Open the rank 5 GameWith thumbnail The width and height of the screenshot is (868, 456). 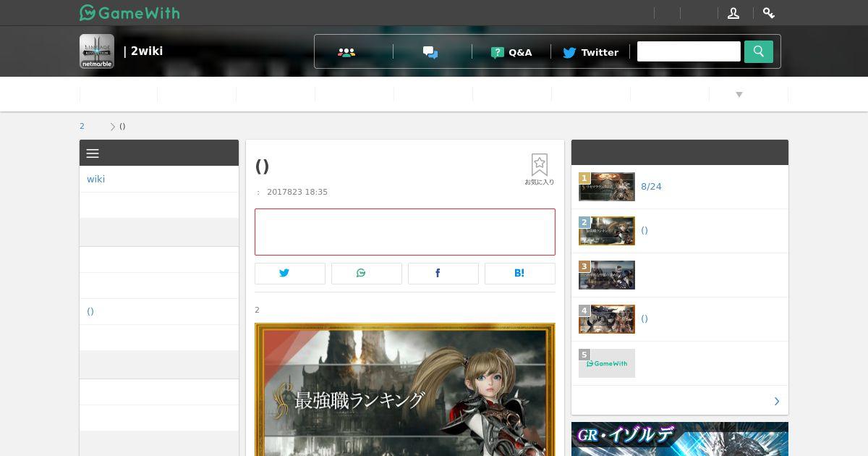pos(607,363)
